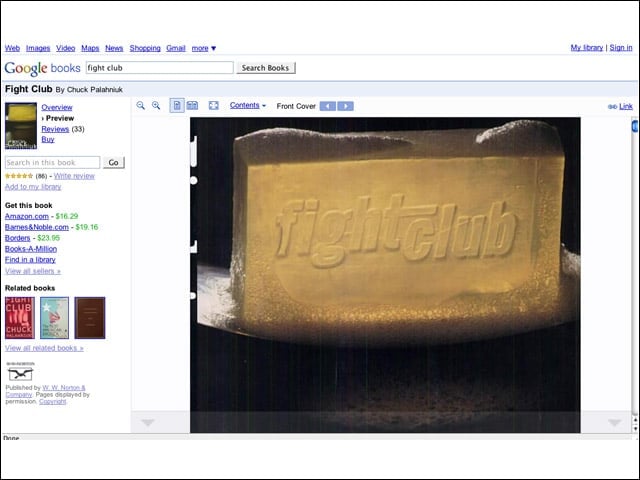The width and height of the screenshot is (640, 480).
Task: Click Add to my library link
Action: (33, 187)
